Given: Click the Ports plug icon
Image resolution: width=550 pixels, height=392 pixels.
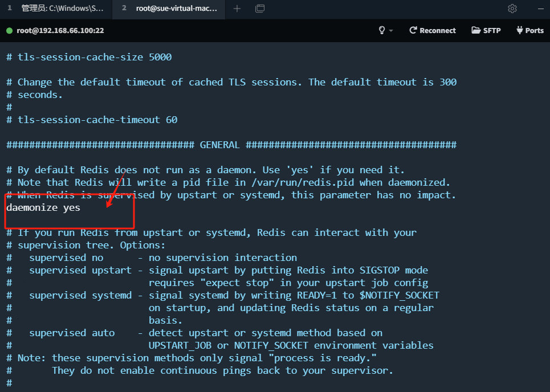Looking at the screenshot, I should (x=519, y=30).
